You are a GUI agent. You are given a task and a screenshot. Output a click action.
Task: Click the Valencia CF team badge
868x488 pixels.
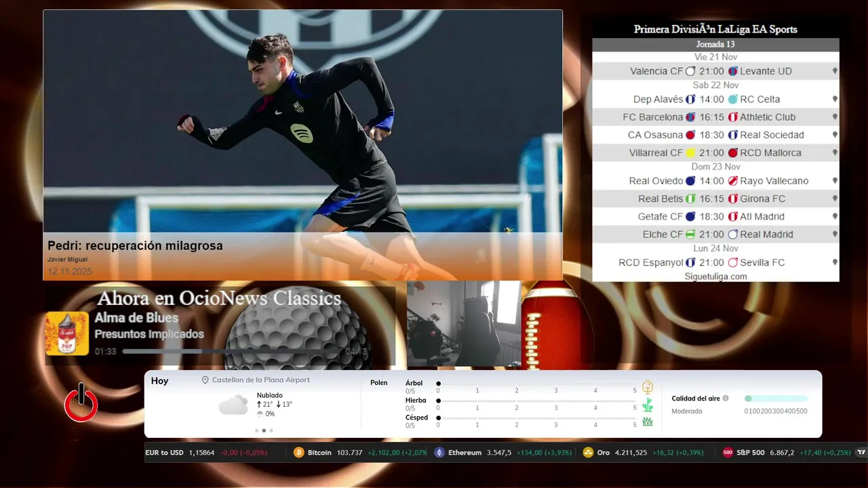pyautogui.click(x=691, y=71)
